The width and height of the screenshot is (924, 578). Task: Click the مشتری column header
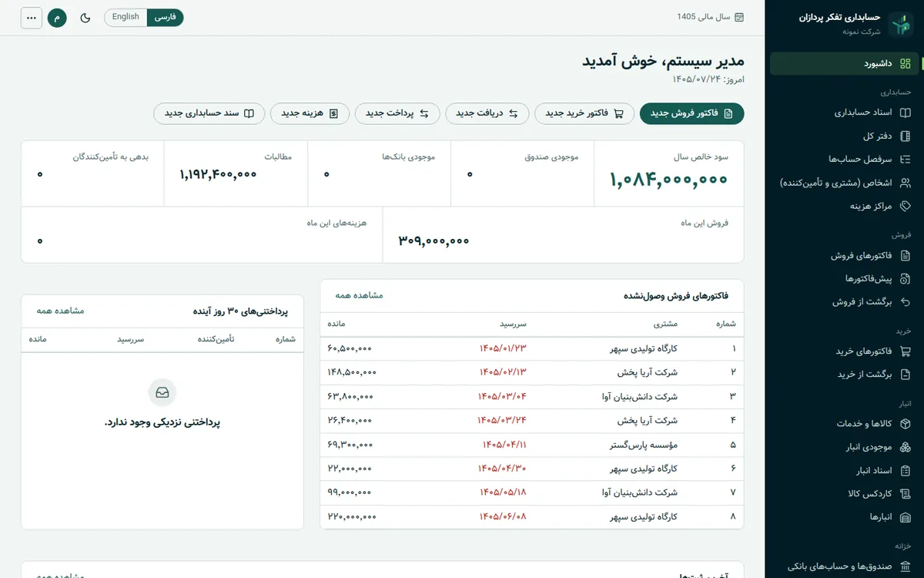tap(665, 324)
